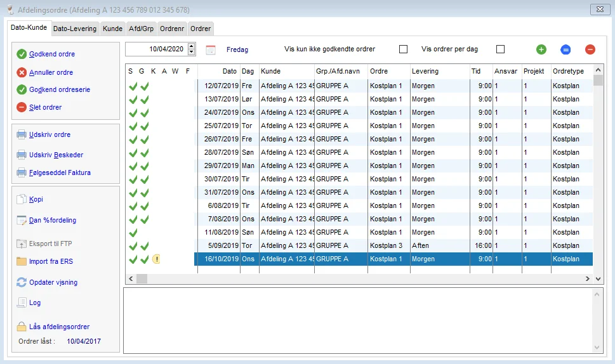Decrease date using the stepper down arrow

click(192, 53)
